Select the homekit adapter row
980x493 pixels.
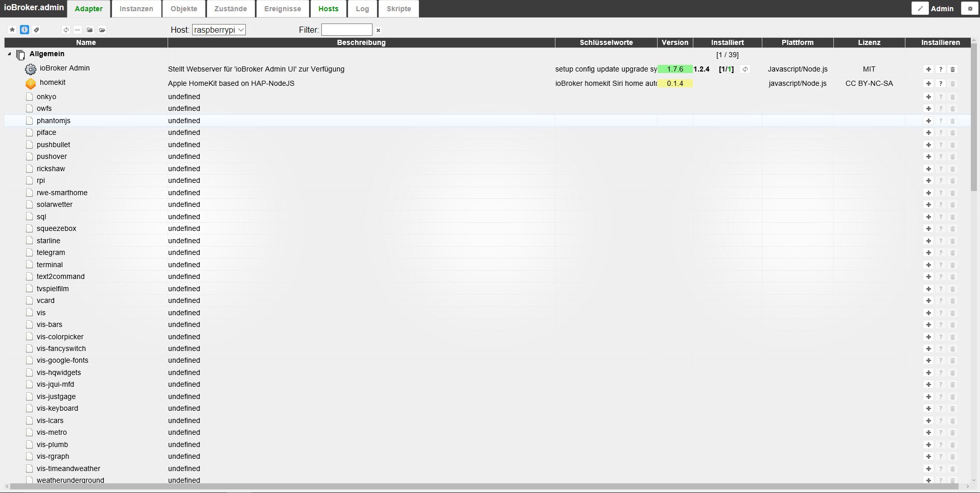click(487, 83)
